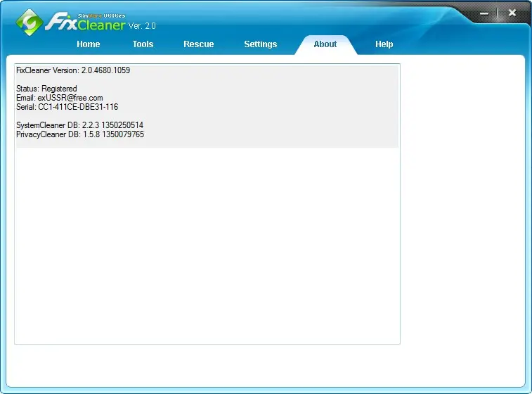Open the Help tab
Image resolution: width=532 pixels, height=394 pixels.
pyautogui.click(x=384, y=44)
